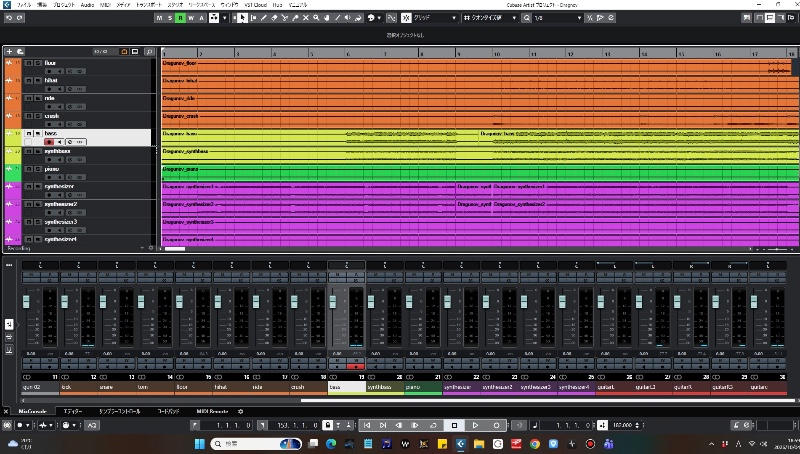Disable record enable on the bass track
Screen dimensions: 800x454
[x=49, y=142]
